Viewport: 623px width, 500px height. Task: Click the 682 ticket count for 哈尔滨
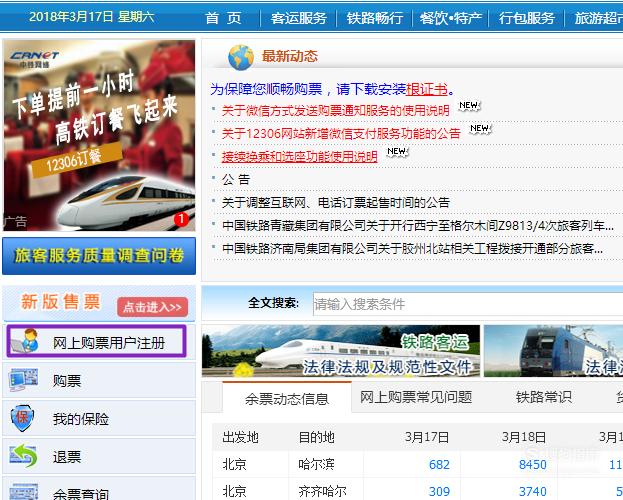(x=439, y=464)
